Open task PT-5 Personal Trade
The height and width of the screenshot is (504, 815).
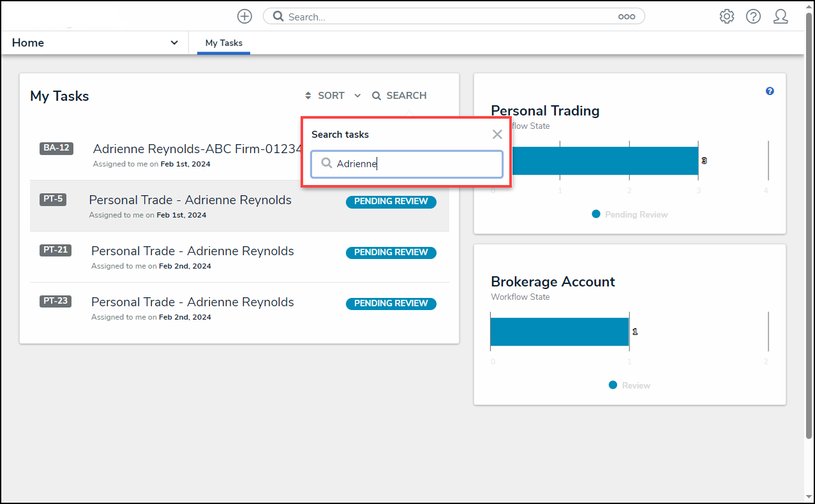190,200
